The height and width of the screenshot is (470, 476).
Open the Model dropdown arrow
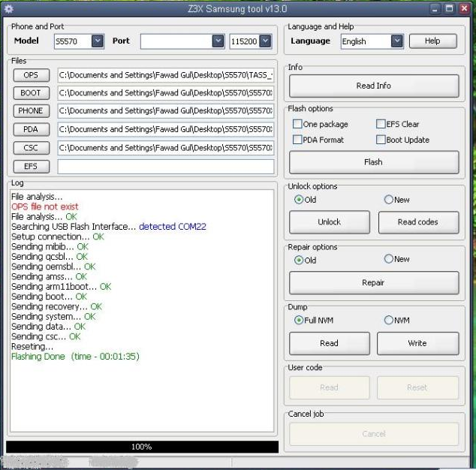pos(98,41)
